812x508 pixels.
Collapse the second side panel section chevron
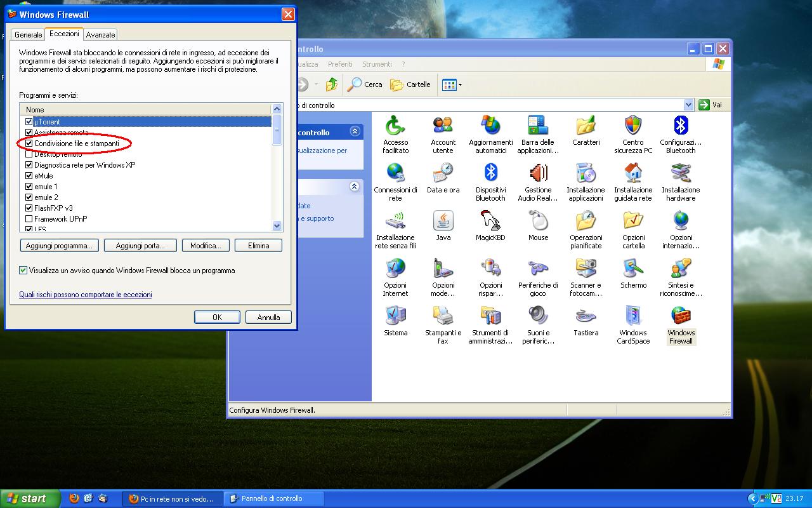coord(355,186)
